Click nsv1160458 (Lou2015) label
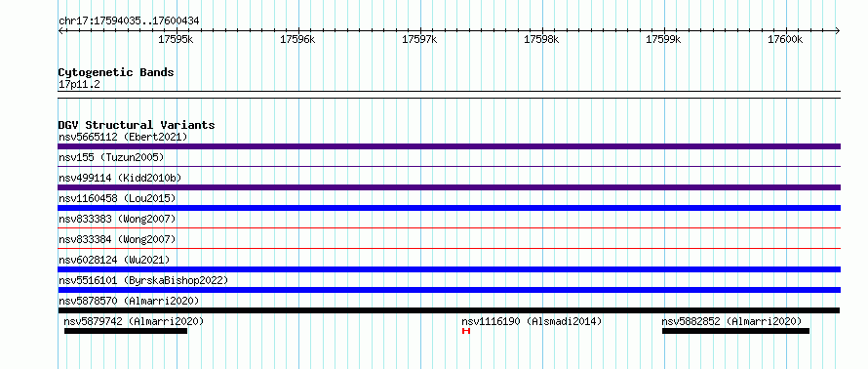The width and height of the screenshot is (868, 369). pyautogui.click(x=117, y=198)
